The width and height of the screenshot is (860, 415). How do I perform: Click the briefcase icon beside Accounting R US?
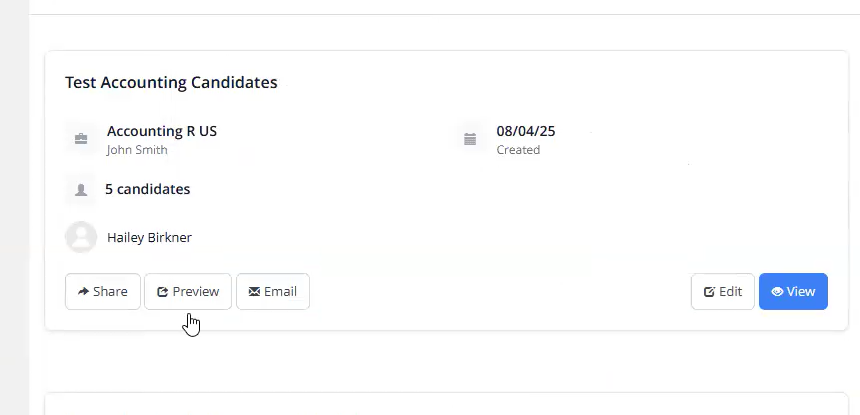click(81, 139)
